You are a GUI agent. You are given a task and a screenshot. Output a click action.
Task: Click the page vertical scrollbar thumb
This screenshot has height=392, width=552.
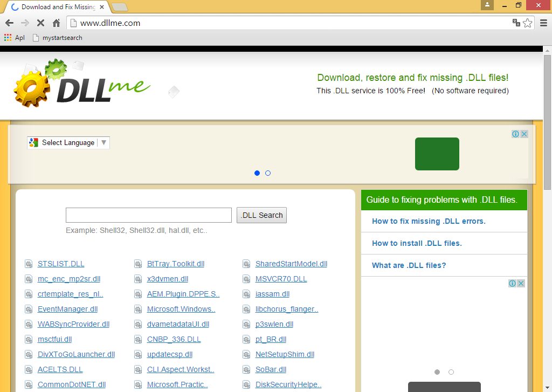click(548, 122)
